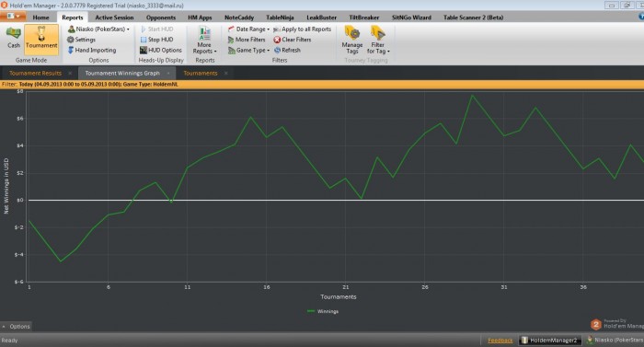Open the More Reports dropdown
Image resolution: width=644 pixels, height=347 pixels.
coord(204,40)
